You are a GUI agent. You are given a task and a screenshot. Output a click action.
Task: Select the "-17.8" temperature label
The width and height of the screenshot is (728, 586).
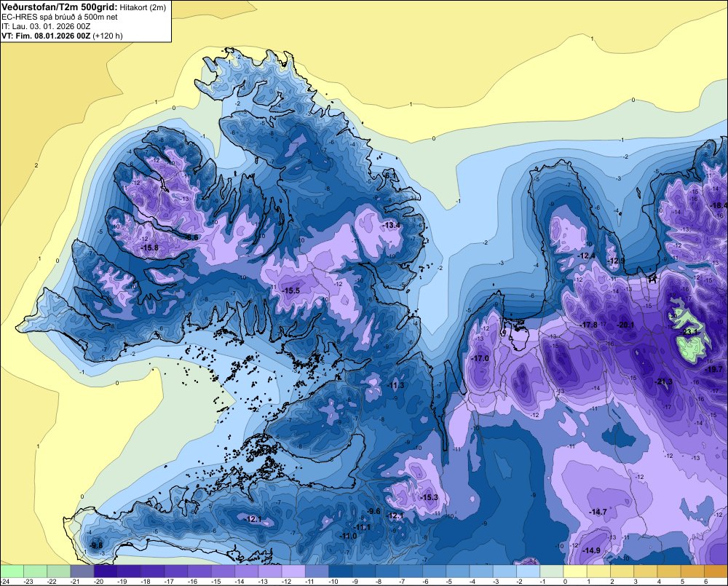click(x=589, y=325)
